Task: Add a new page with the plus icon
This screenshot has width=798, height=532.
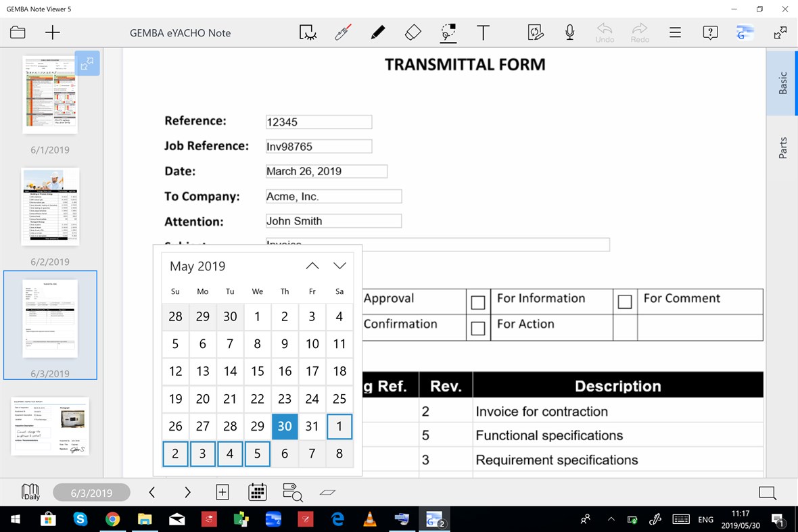Action: pyautogui.click(x=222, y=492)
